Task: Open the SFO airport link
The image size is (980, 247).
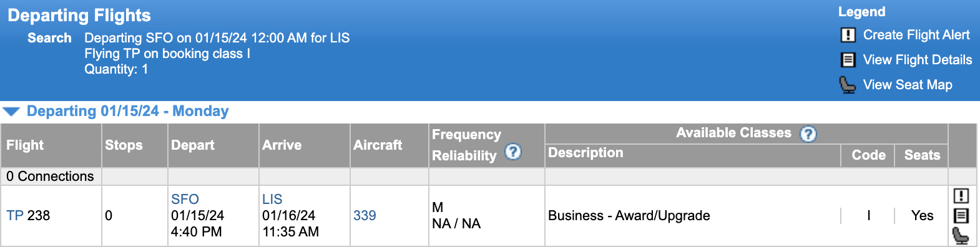Action: [185, 199]
